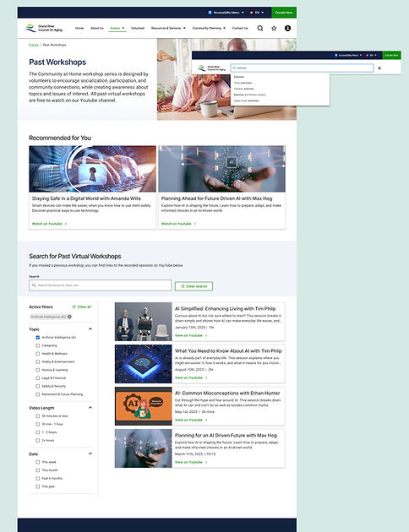
Task: Click the Clear search button
Action: [x=194, y=286]
